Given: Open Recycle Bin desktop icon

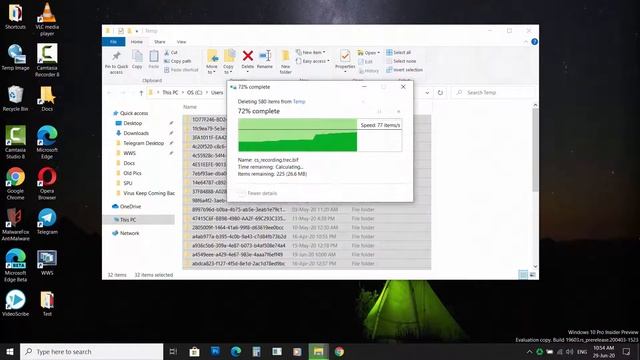Looking at the screenshot, I should point(15,98).
